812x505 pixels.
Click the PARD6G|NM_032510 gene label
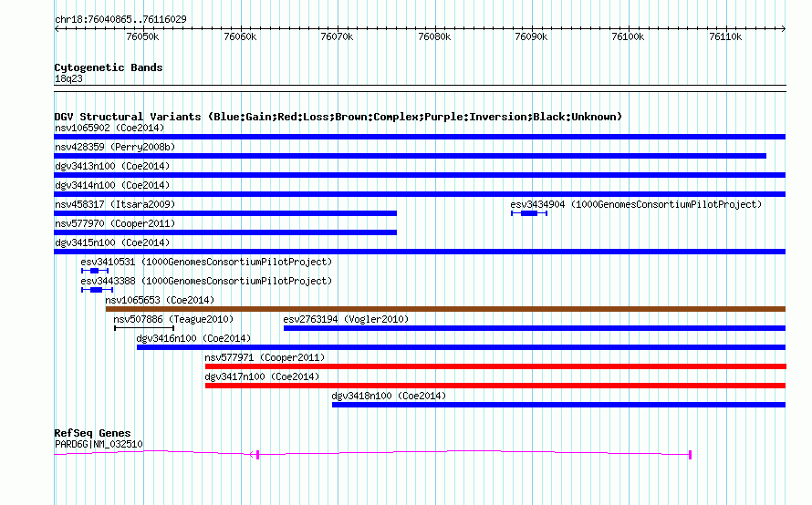[x=99, y=445]
